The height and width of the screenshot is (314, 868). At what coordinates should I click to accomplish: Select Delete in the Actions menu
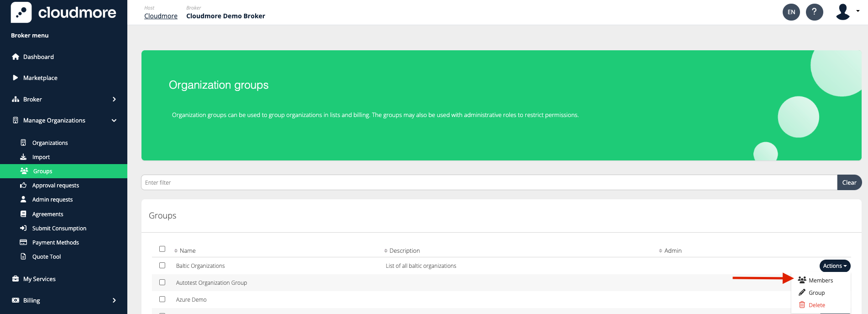tap(816, 305)
